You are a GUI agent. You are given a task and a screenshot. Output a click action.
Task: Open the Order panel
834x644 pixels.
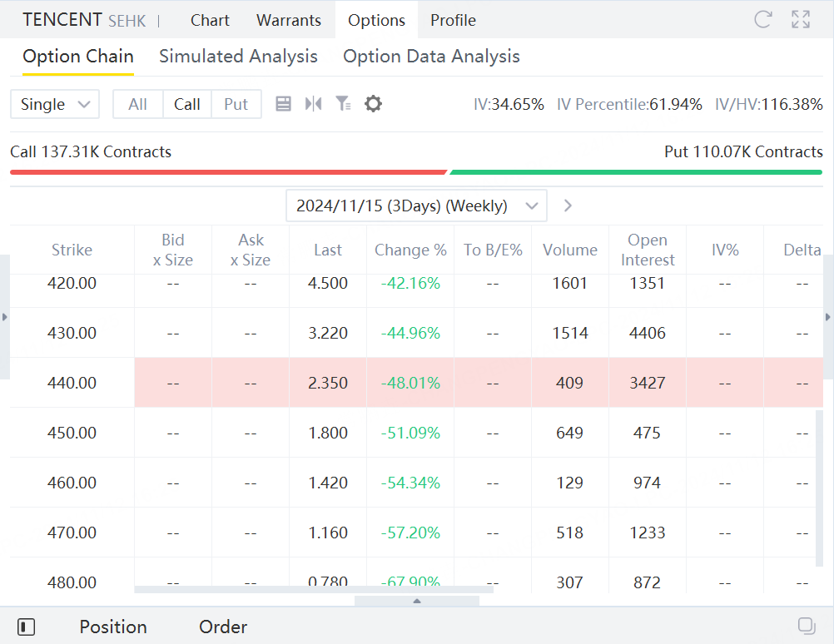(223, 627)
